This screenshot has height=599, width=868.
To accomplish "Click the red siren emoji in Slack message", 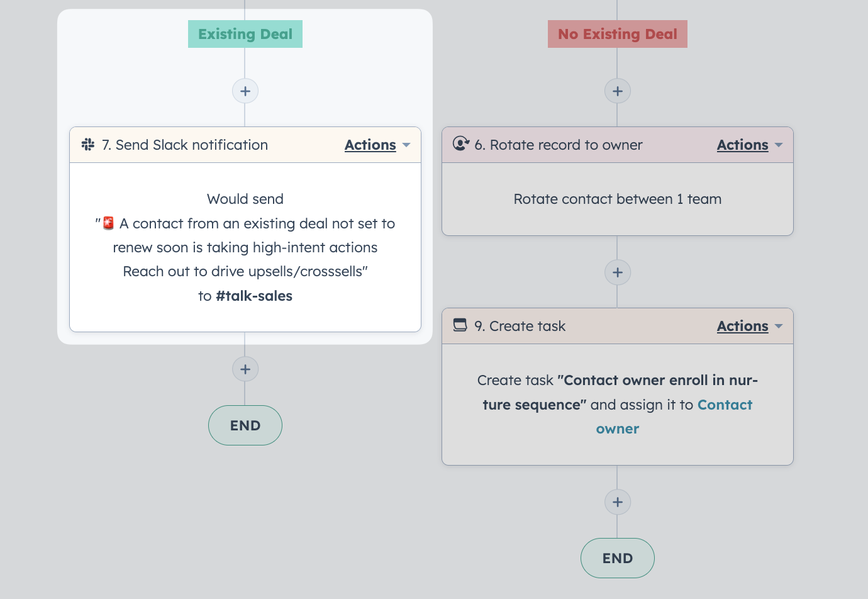I will click(108, 223).
